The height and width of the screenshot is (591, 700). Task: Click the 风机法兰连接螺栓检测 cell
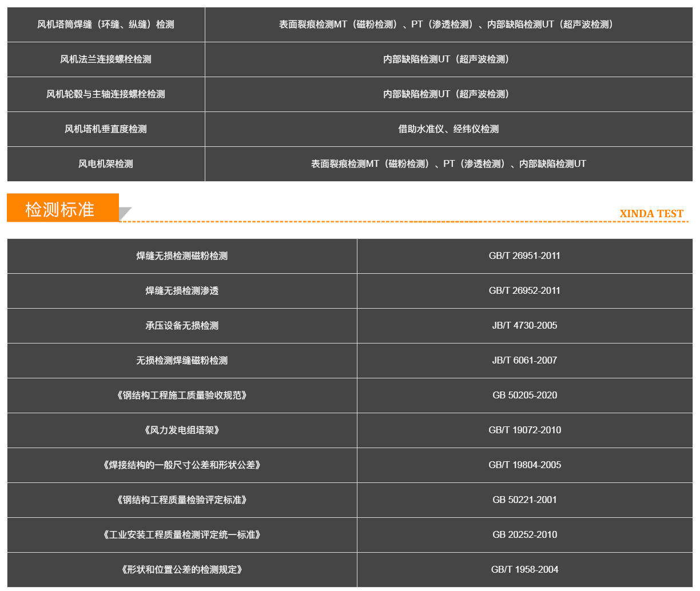[106, 59]
